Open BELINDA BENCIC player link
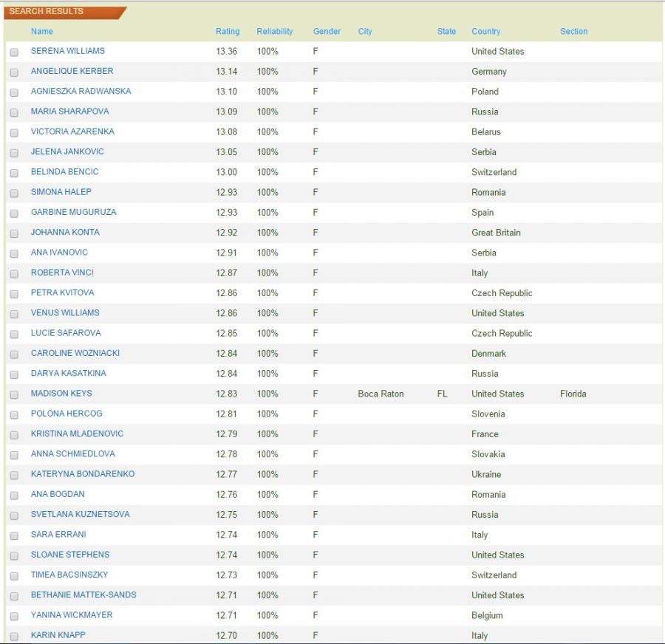This screenshot has width=665, height=644. point(64,171)
